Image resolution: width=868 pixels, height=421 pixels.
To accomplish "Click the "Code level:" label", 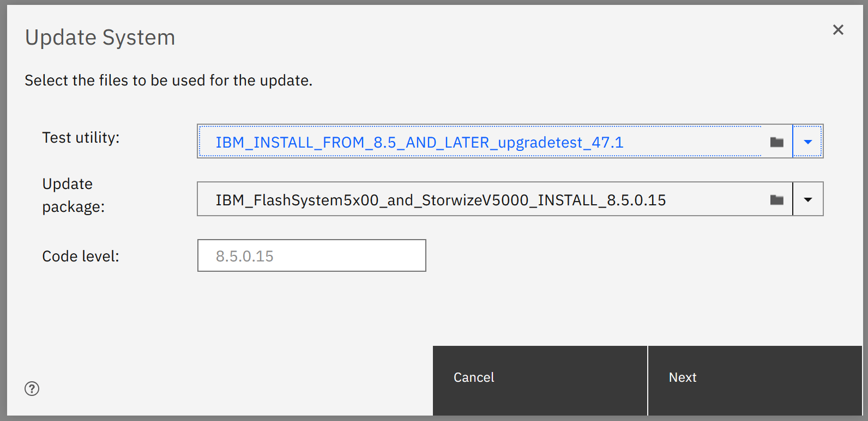I will [x=81, y=257].
